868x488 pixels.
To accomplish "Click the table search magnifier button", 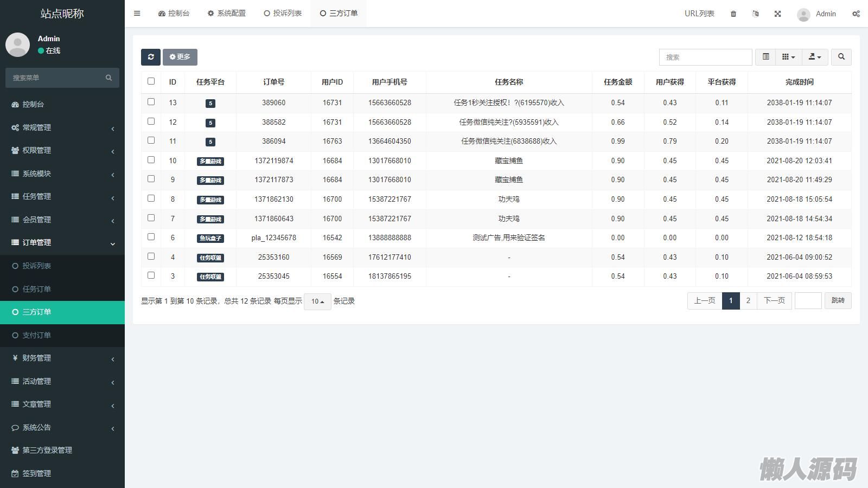I will pos(841,57).
